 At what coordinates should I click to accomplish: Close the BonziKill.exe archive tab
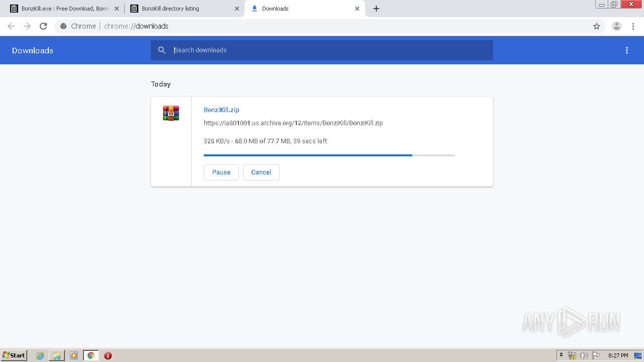(117, 9)
